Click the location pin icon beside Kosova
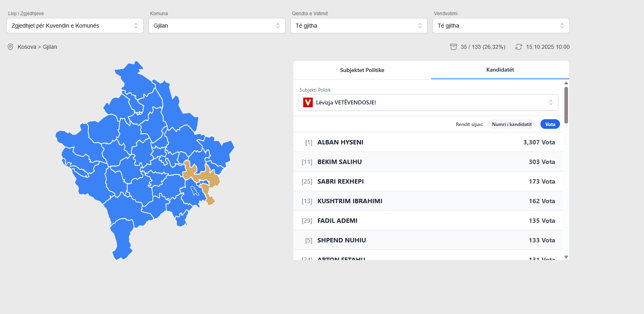The height and width of the screenshot is (314, 644). point(10,47)
